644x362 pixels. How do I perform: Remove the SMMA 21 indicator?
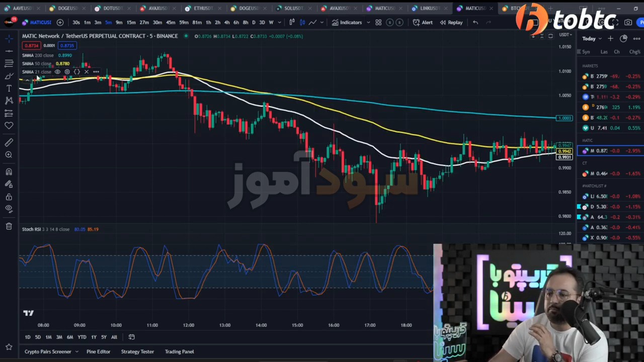(x=87, y=72)
